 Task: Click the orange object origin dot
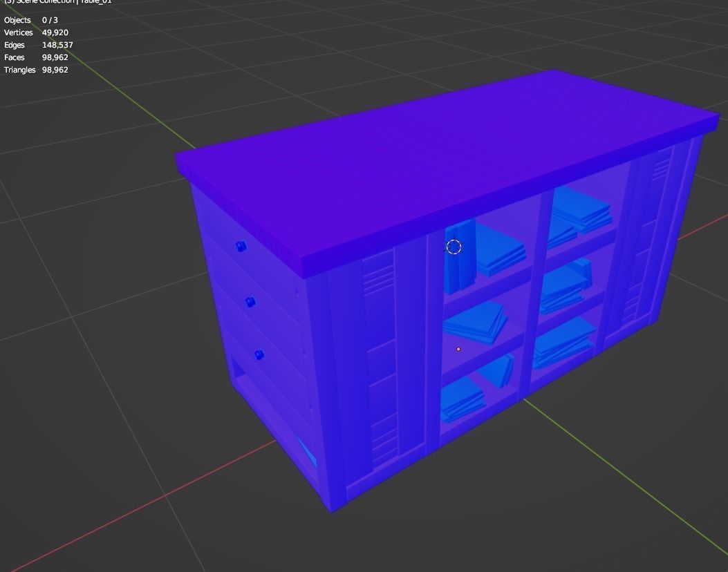458,349
